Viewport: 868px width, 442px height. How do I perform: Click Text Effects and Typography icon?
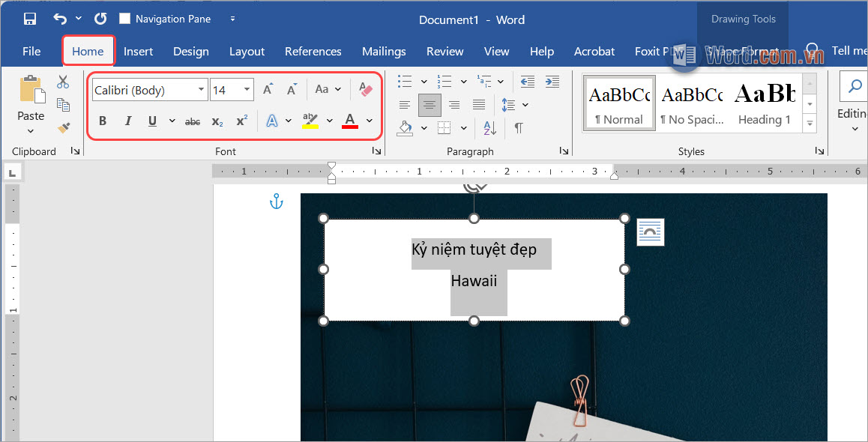(x=272, y=121)
